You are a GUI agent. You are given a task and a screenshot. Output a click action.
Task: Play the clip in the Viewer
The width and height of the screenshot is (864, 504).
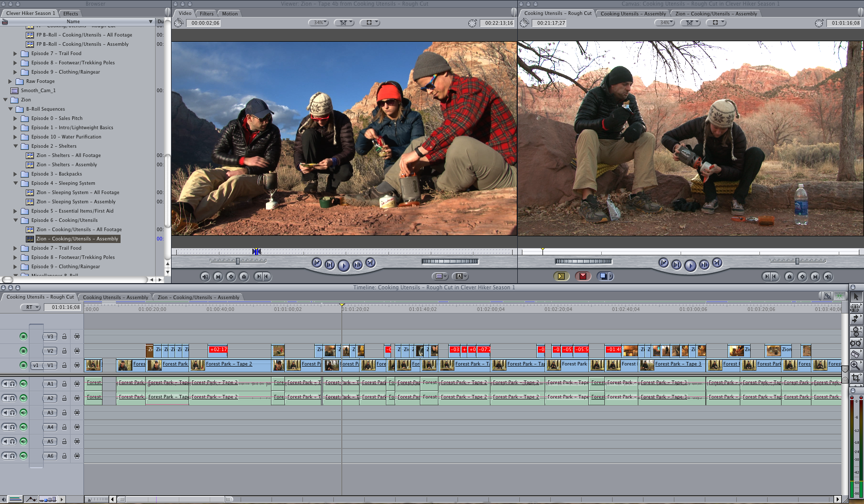pyautogui.click(x=343, y=265)
